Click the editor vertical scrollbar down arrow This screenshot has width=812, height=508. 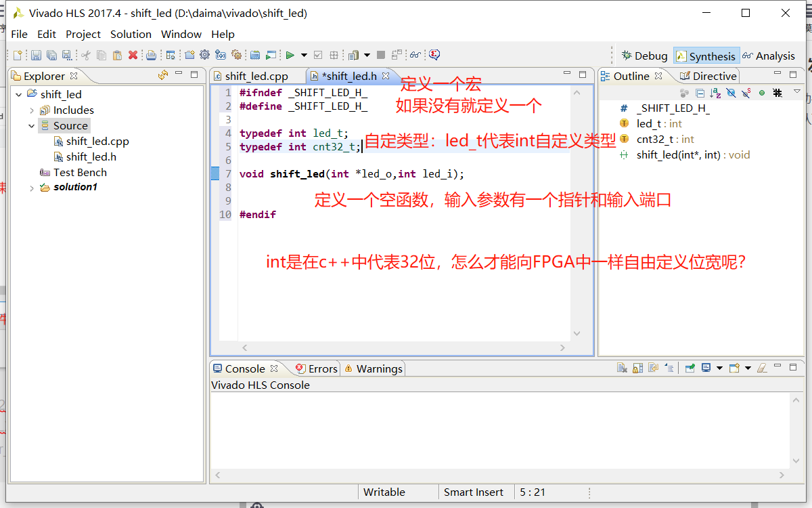577,333
